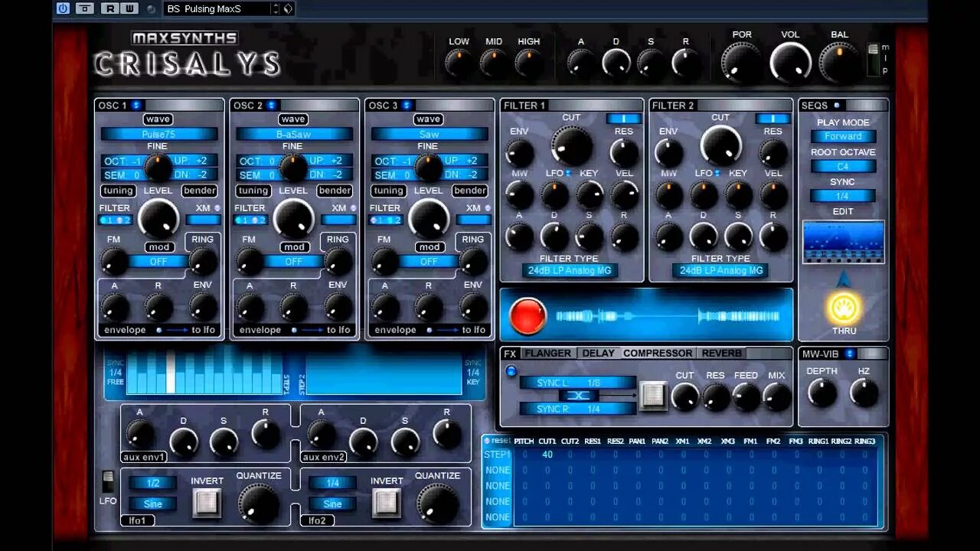This screenshot has height=551, width=980.
Task: Click the delay SYNC R 1/4 field
Action: coord(577,409)
